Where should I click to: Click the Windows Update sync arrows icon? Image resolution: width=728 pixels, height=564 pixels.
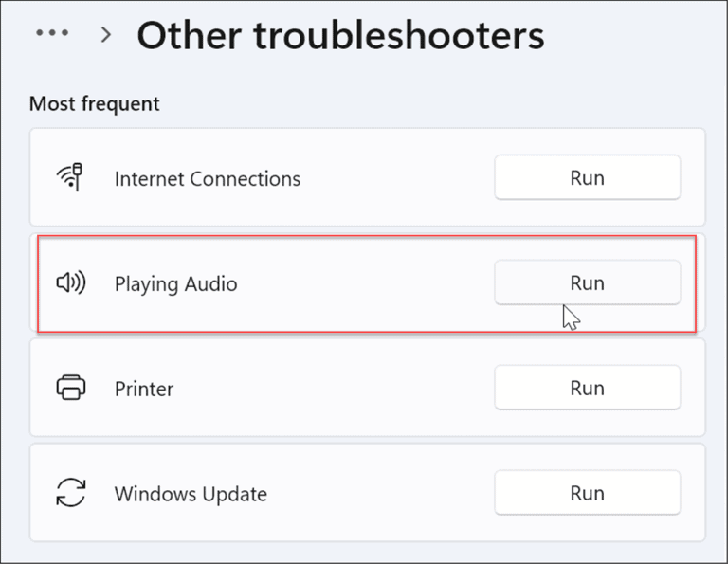point(70,493)
